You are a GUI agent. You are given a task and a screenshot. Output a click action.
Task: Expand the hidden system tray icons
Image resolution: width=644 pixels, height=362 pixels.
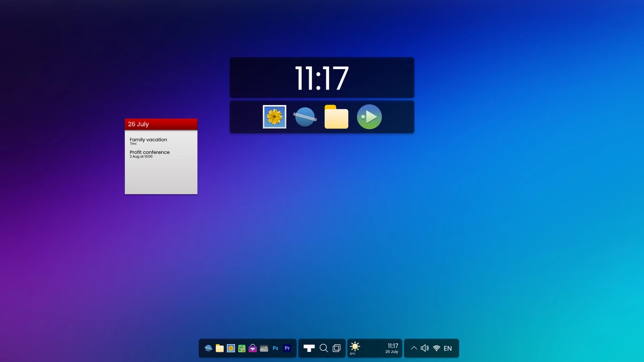(413, 348)
